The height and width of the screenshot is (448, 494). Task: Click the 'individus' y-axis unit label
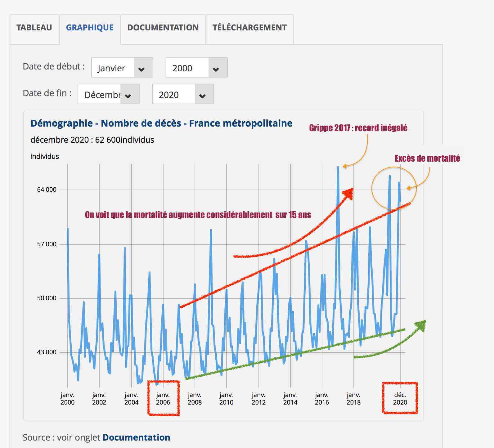[x=45, y=156]
